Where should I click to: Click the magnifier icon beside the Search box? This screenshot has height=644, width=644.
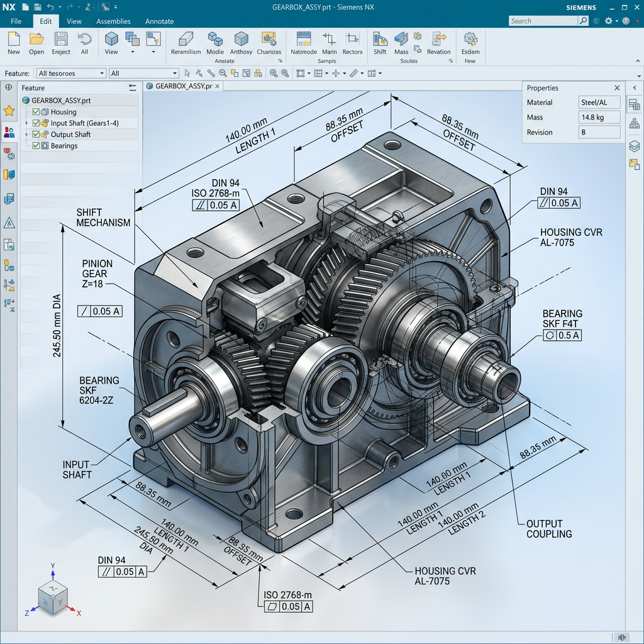coord(583,21)
